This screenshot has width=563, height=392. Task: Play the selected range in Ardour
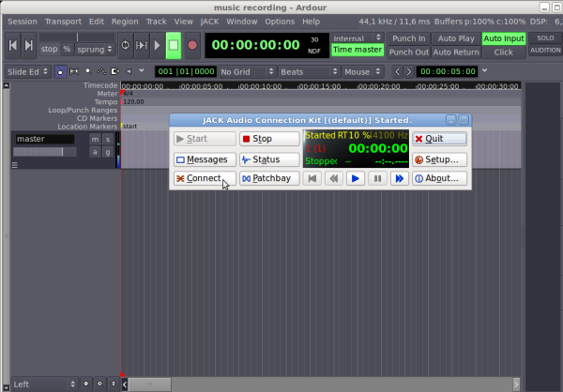(142, 46)
